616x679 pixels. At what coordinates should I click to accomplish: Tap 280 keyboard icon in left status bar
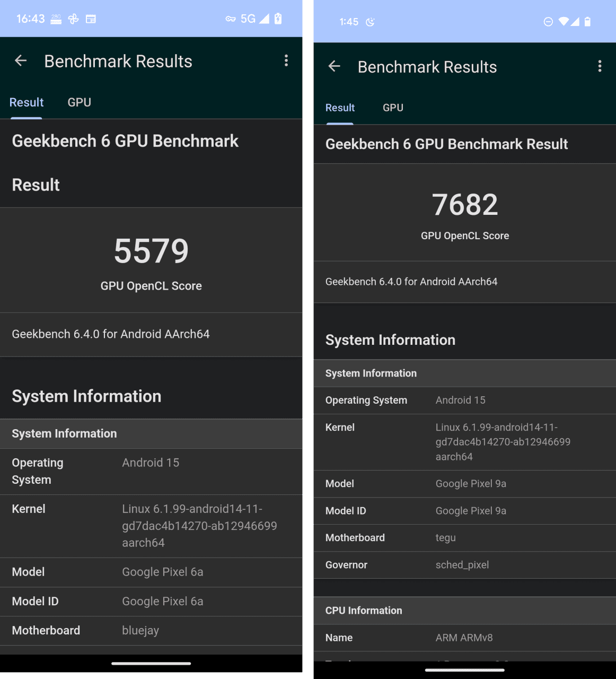point(56,19)
